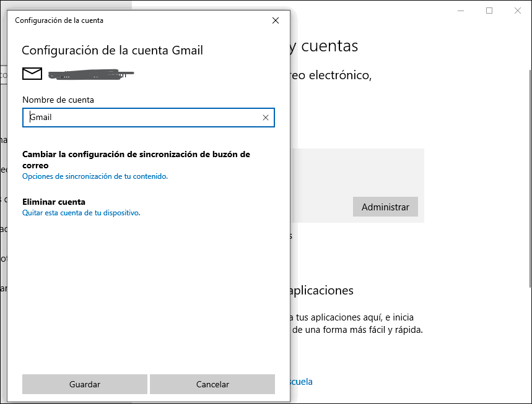532x404 pixels.
Task: Click the Administrar button behind the dialog
Action: 385,207
